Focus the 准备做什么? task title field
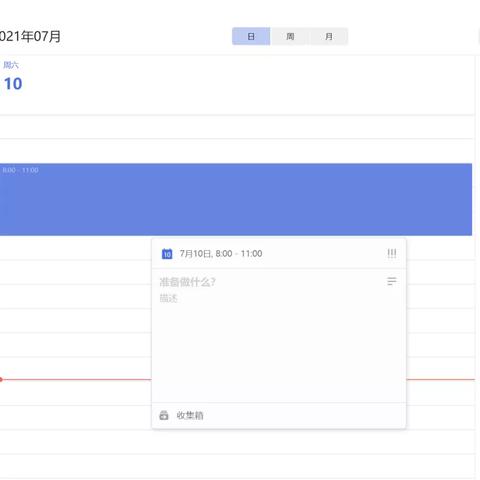480x480 pixels. 187,282
